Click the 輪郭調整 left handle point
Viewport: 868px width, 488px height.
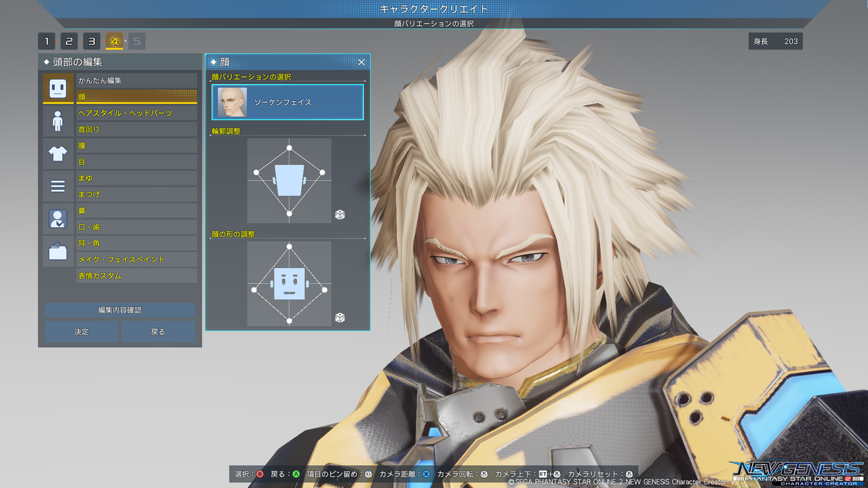point(256,172)
